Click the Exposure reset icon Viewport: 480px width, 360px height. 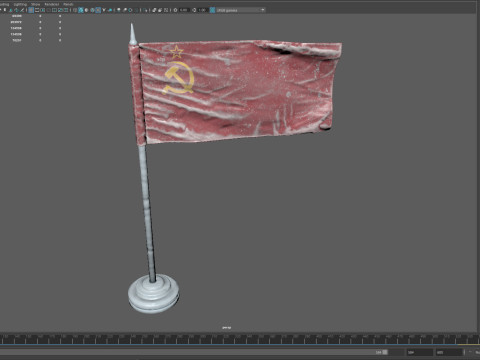[x=175, y=10]
